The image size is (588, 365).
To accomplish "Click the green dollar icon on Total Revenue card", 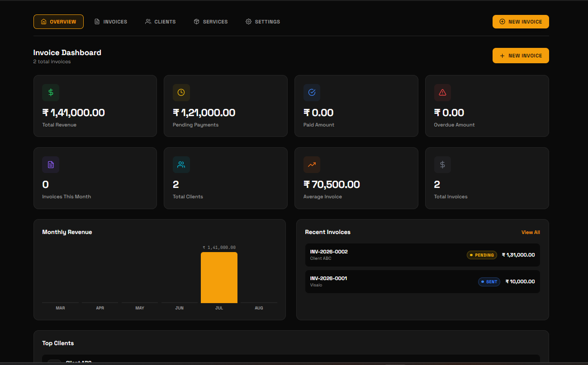I will 51,92.
